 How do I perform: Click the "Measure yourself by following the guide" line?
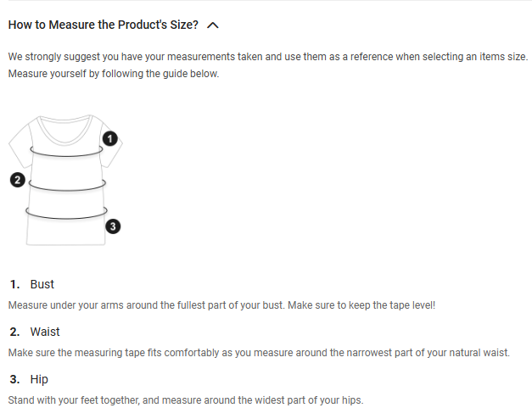113,74
